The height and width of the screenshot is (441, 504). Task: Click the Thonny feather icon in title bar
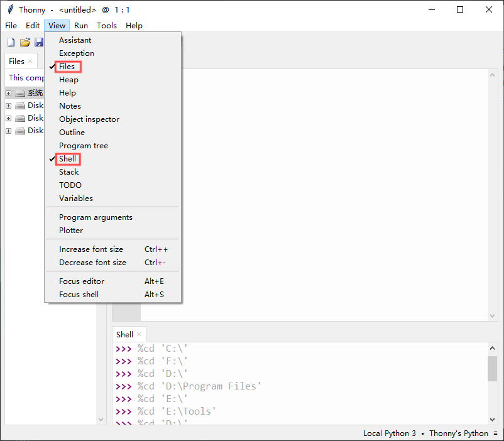tap(11, 9)
